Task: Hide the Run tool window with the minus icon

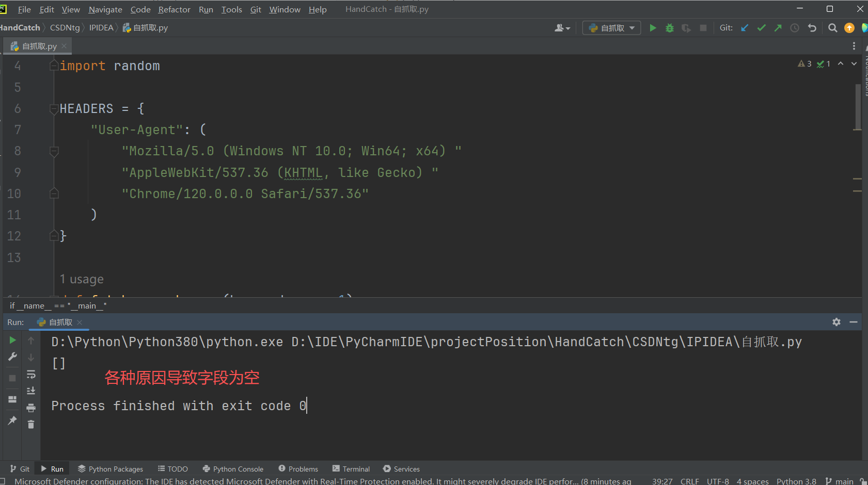Action: pos(854,322)
